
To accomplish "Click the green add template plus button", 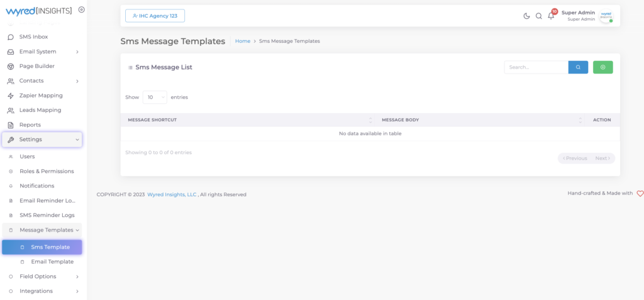I will pyautogui.click(x=603, y=67).
